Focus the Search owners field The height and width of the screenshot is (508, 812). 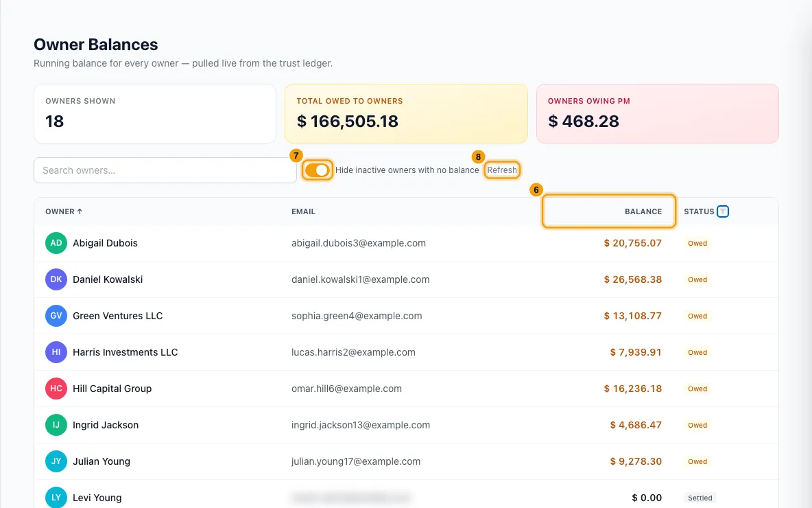[165, 170]
